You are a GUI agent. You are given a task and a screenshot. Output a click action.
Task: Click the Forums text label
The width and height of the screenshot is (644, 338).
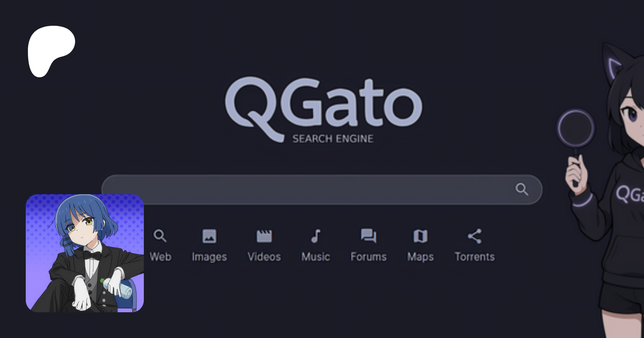point(369,257)
